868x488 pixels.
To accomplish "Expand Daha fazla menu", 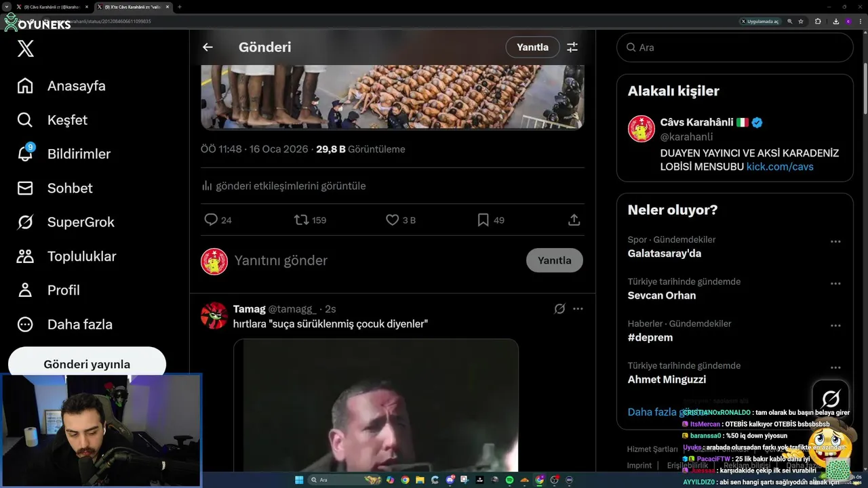I will tap(64, 324).
